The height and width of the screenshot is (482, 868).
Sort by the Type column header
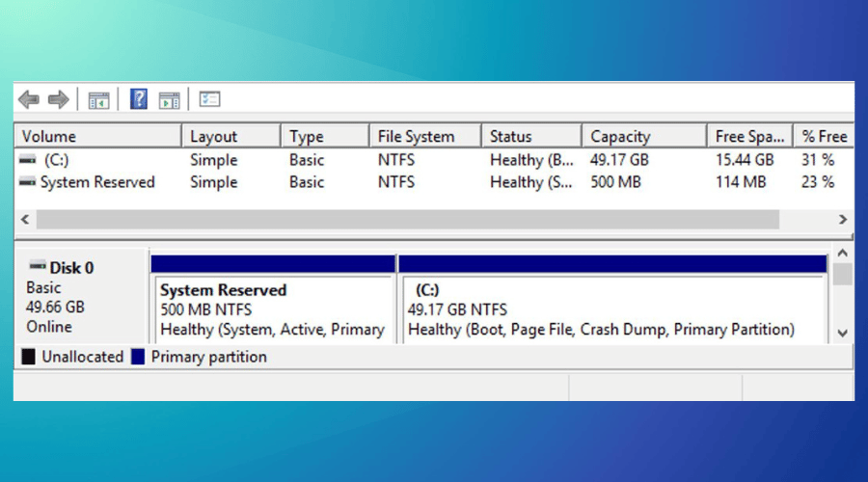click(325, 136)
